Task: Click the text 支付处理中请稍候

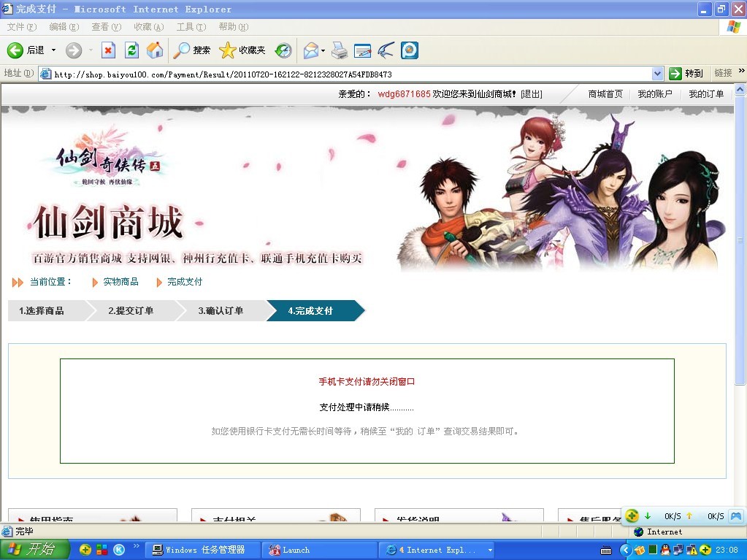Action: (x=354, y=407)
